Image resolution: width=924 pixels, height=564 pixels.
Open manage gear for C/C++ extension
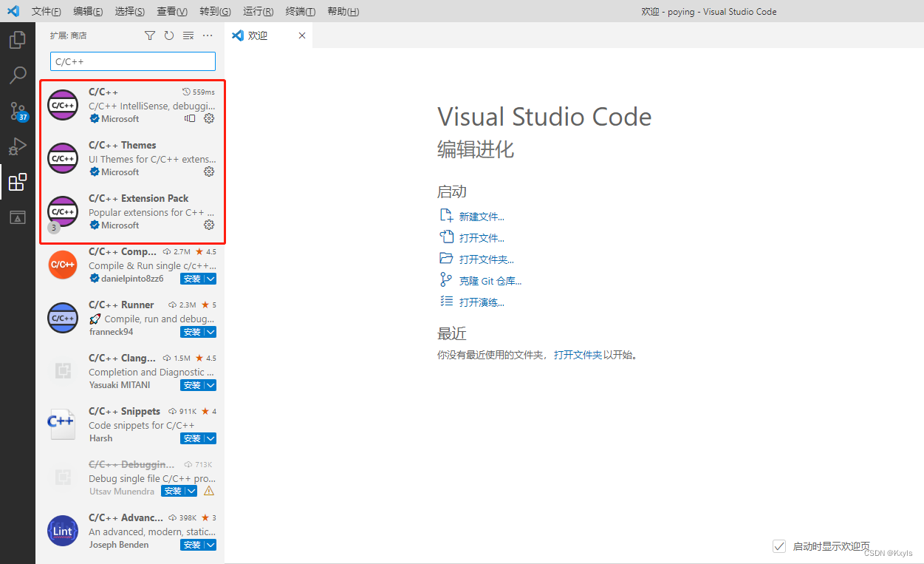(x=209, y=118)
